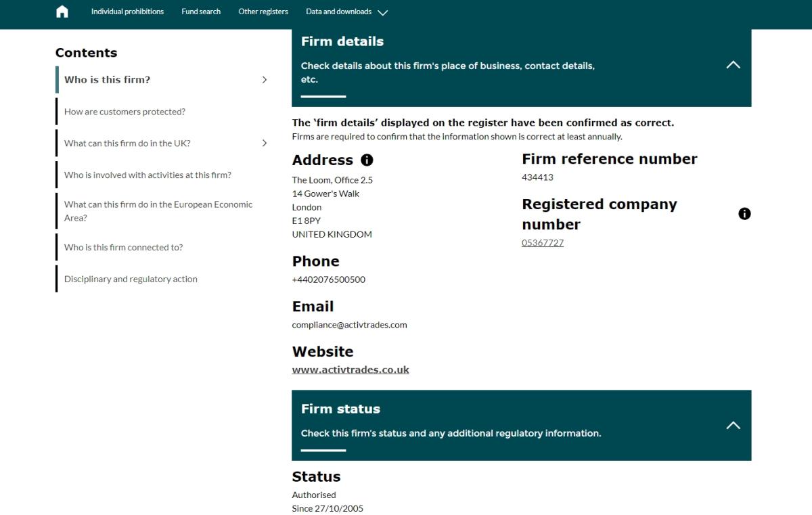Click the phone number +4402076500500
The image size is (812, 515).
(x=329, y=279)
